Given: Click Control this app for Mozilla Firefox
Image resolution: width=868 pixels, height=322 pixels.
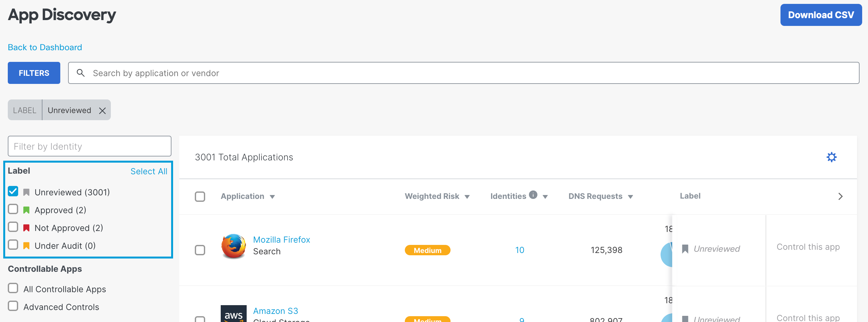Looking at the screenshot, I should (x=808, y=247).
